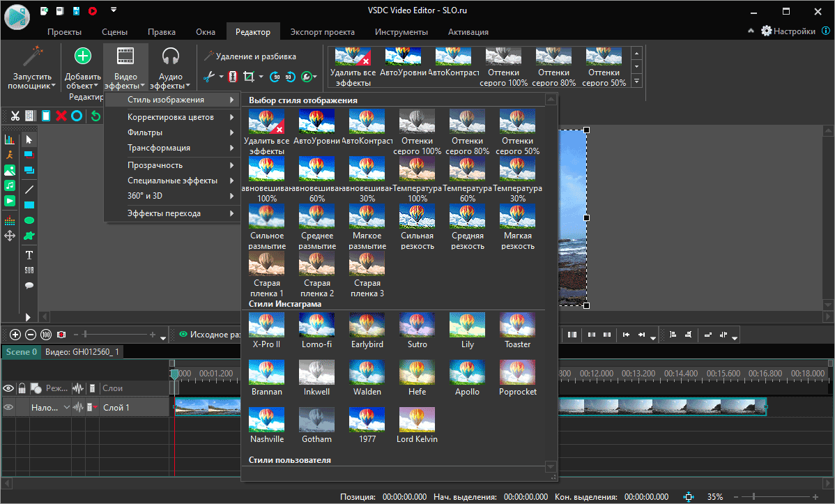Switch to the Scene 0 timeline tab
This screenshot has height=504, width=835.
point(22,351)
